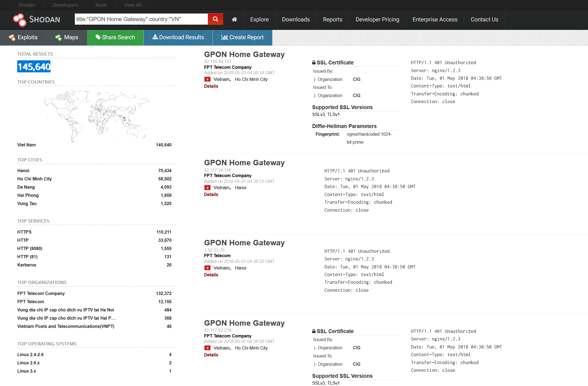Click Vietnam flag icon for 42.118.49.157
588x386 pixels.
coord(207,80)
